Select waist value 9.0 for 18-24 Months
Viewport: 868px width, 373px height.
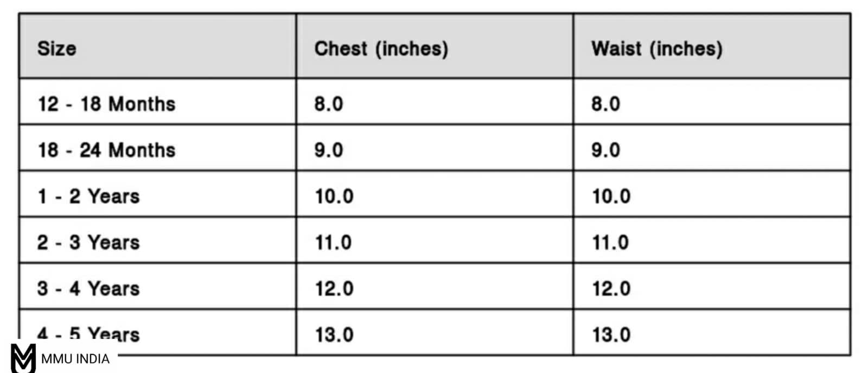(605, 150)
